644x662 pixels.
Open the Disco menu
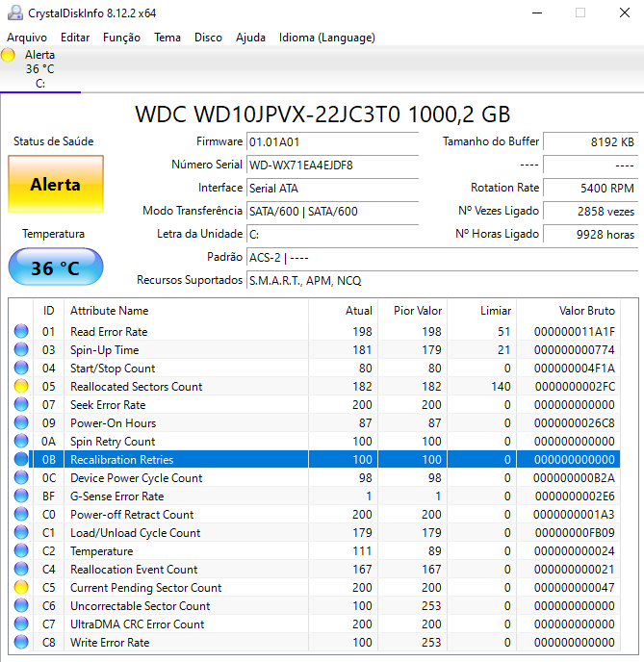coord(208,38)
